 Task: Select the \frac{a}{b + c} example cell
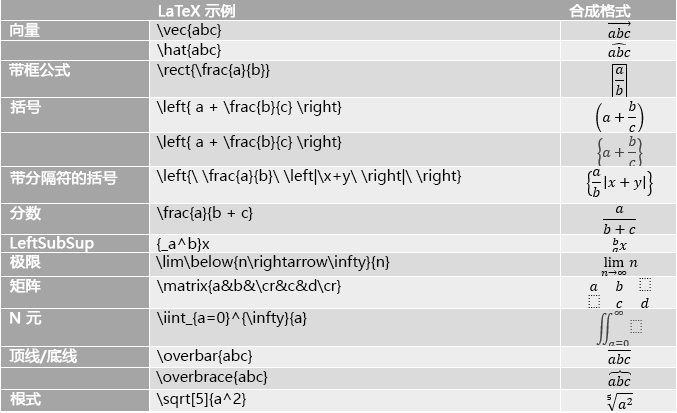205,212
